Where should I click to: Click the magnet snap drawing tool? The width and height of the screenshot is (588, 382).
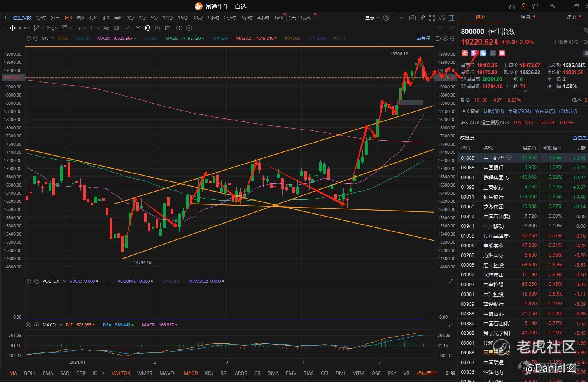[x=138, y=28]
